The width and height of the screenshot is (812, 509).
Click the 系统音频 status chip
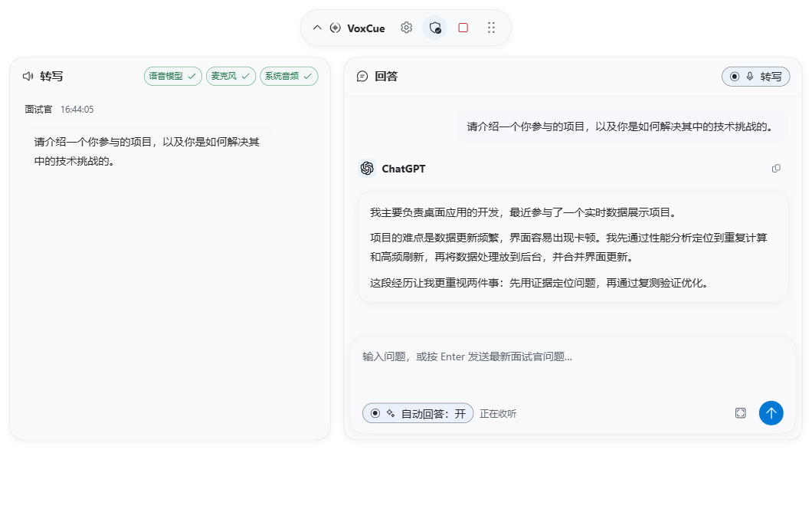(289, 76)
